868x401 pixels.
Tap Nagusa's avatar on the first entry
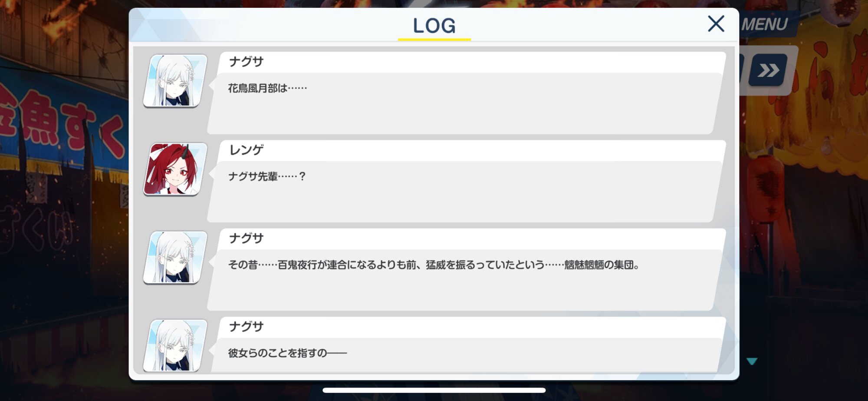click(175, 81)
